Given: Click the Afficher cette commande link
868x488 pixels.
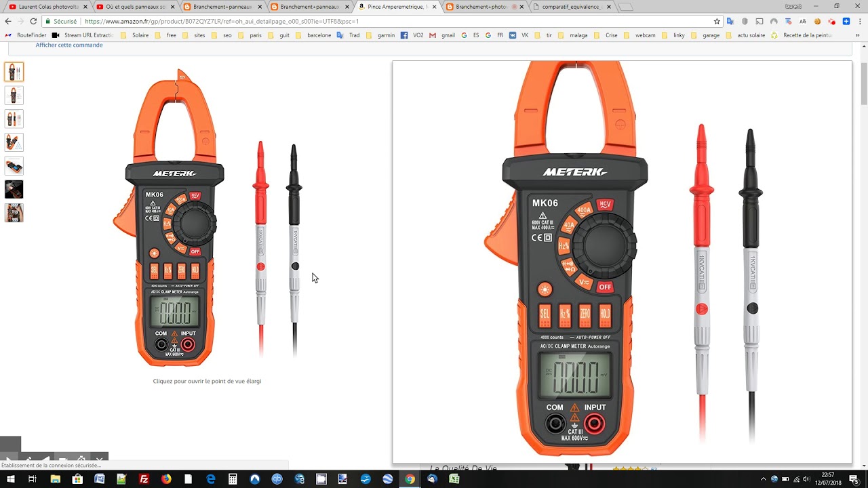Looking at the screenshot, I should click(69, 45).
